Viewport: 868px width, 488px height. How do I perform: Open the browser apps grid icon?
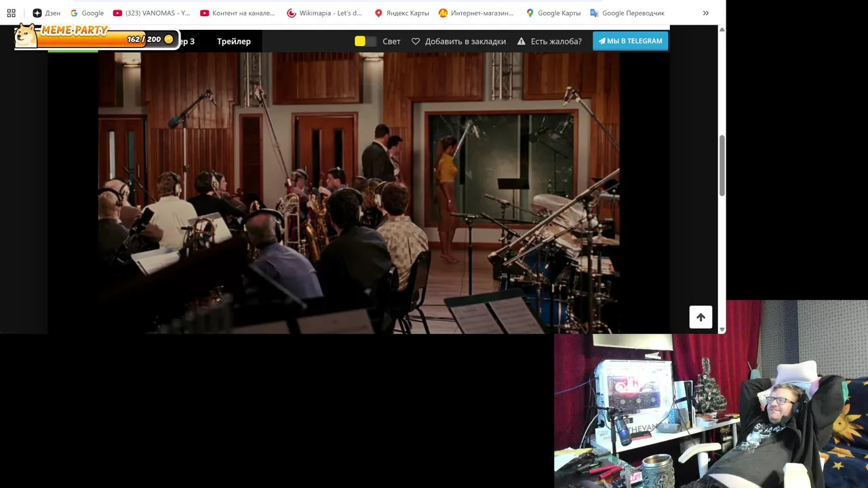(11, 13)
